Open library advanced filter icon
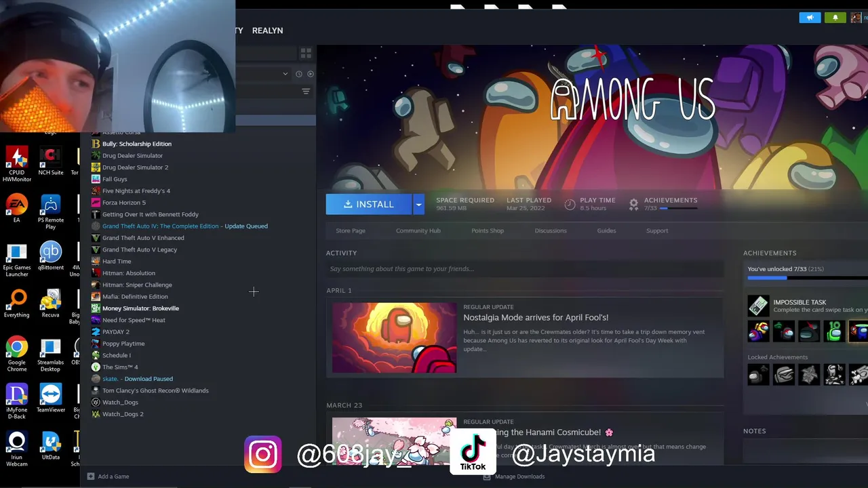 tap(306, 91)
